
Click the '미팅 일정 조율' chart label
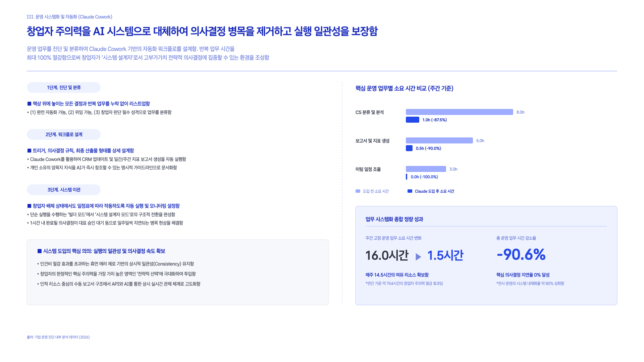368,169
